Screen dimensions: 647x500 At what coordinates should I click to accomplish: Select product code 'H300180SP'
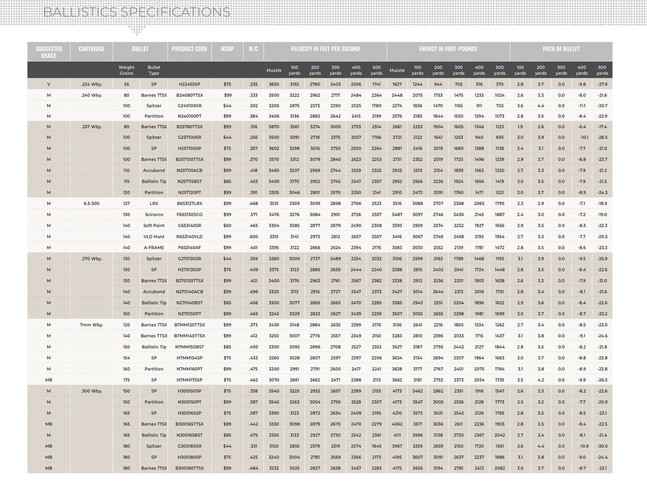pyautogui.click(x=189, y=457)
